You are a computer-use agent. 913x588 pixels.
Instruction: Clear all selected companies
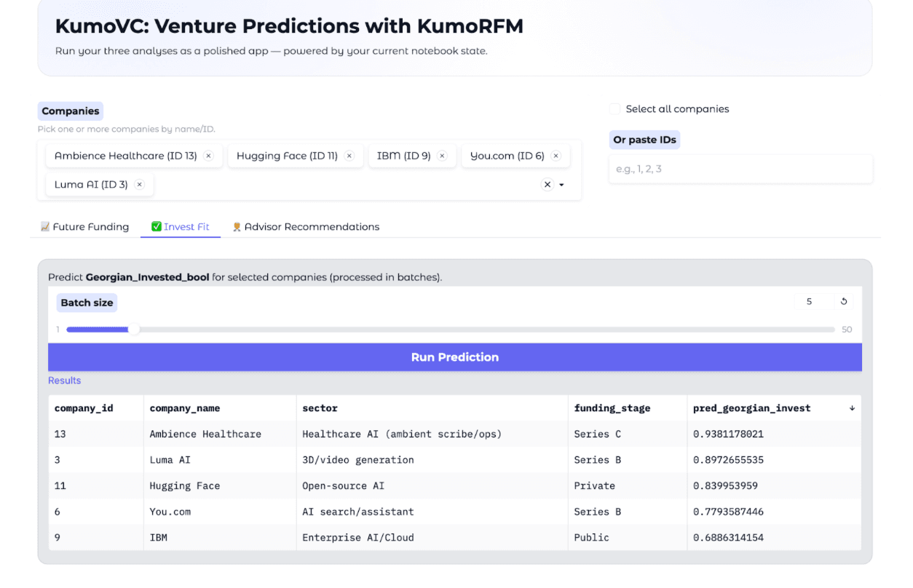(548, 185)
